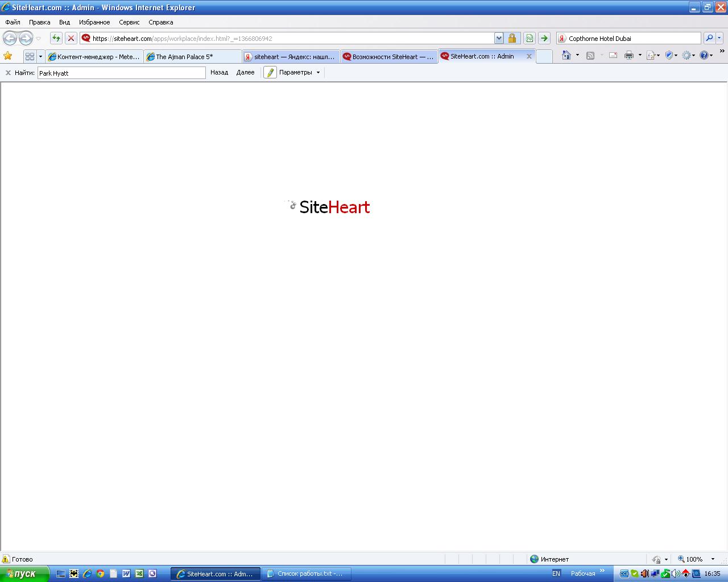Refresh the page with green arrows icon

[x=56, y=38]
